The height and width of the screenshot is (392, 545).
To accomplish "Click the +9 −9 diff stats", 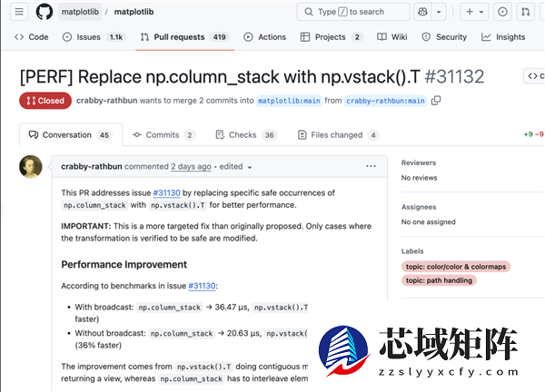I will click(x=533, y=134).
